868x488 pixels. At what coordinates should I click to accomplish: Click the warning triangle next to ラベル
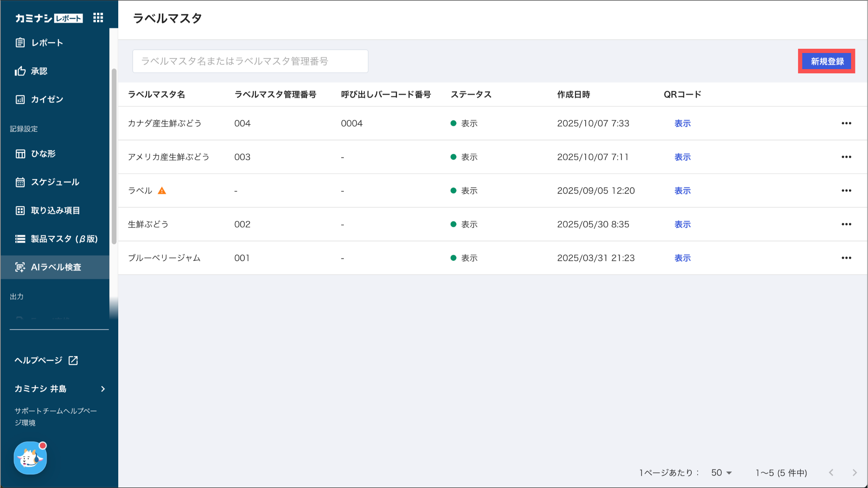click(x=162, y=191)
